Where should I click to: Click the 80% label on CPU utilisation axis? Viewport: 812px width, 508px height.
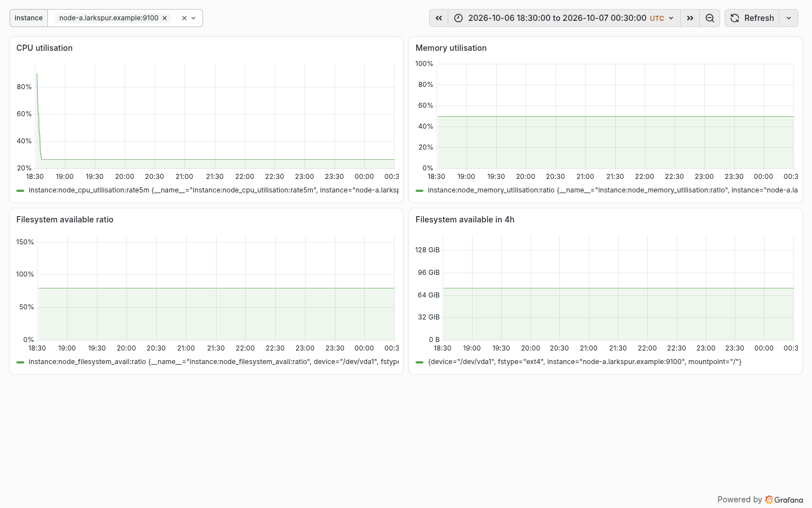click(x=24, y=87)
